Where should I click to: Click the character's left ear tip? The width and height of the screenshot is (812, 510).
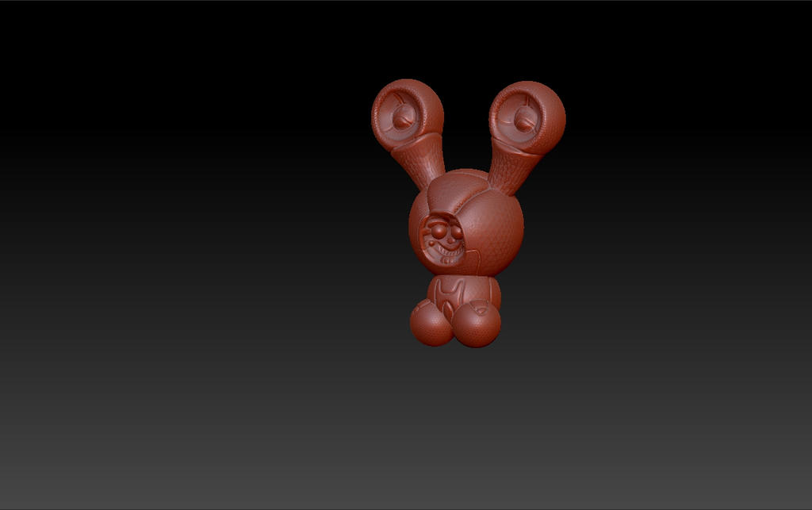click(525, 85)
